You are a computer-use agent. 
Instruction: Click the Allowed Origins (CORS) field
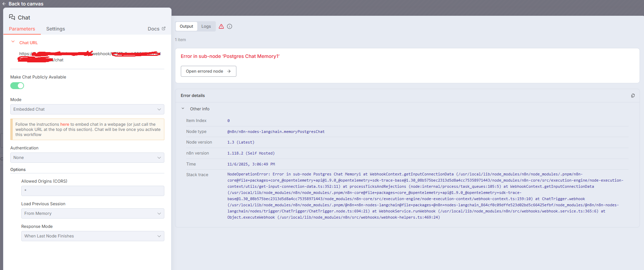pos(93,191)
